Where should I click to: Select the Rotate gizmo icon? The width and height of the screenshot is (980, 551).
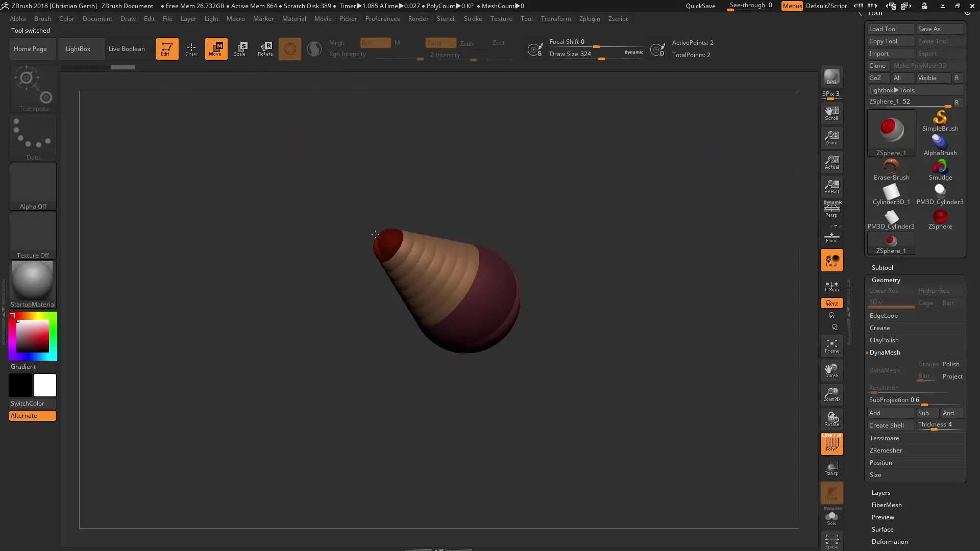pyautogui.click(x=265, y=49)
